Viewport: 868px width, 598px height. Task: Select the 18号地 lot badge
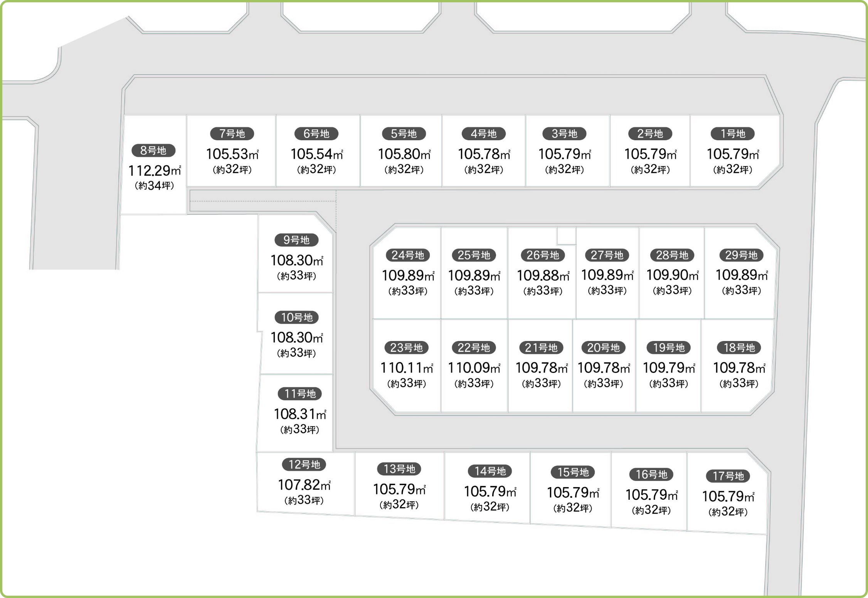click(739, 348)
